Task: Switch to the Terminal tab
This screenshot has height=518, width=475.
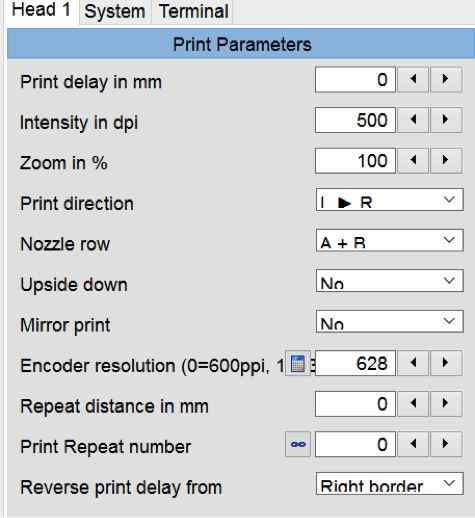Action: click(x=193, y=12)
